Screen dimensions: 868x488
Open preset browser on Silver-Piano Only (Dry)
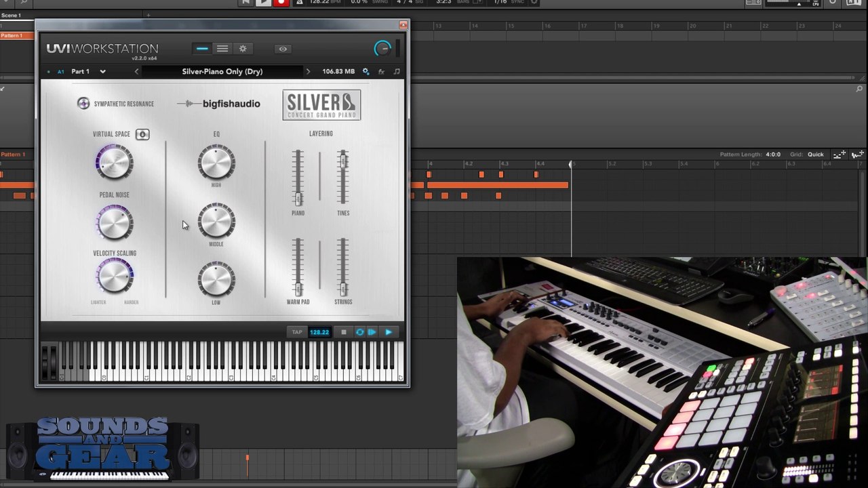222,71
